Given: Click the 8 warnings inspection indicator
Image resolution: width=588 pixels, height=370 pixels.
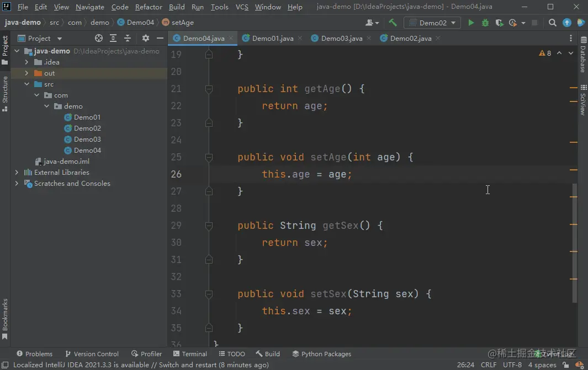Looking at the screenshot, I should tap(545, 53).
